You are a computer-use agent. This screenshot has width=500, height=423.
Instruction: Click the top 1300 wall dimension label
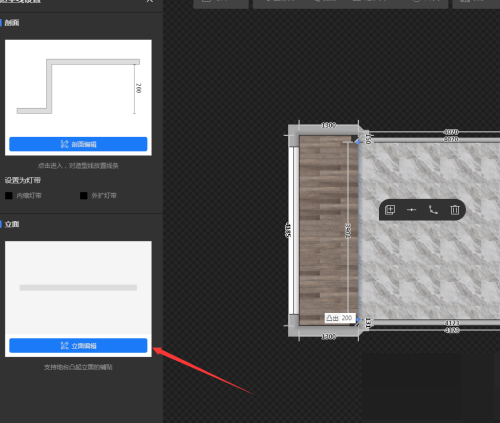[x=329, y=125]
